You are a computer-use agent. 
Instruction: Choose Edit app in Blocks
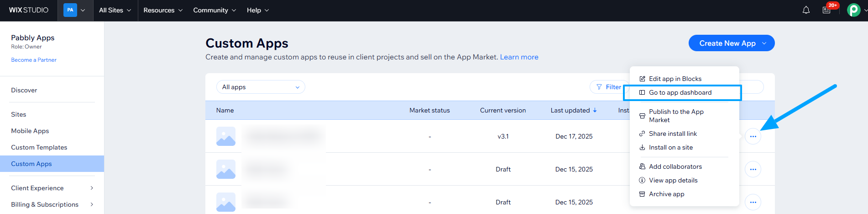click(675, 79)
